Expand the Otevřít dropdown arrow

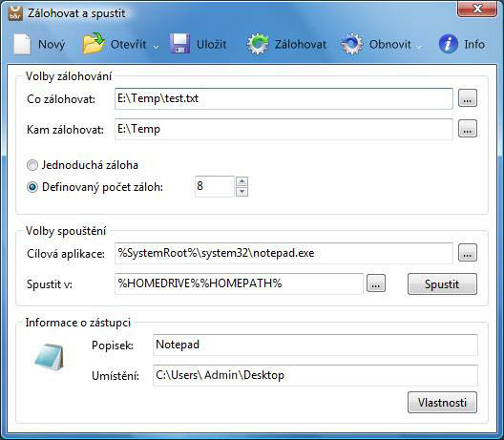(156, 48)
